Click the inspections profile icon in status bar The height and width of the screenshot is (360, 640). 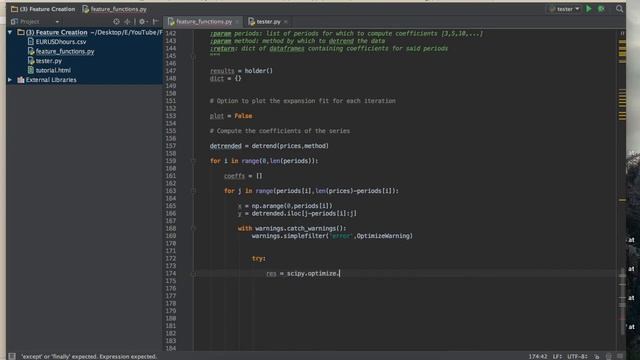(x=609, y=357)
